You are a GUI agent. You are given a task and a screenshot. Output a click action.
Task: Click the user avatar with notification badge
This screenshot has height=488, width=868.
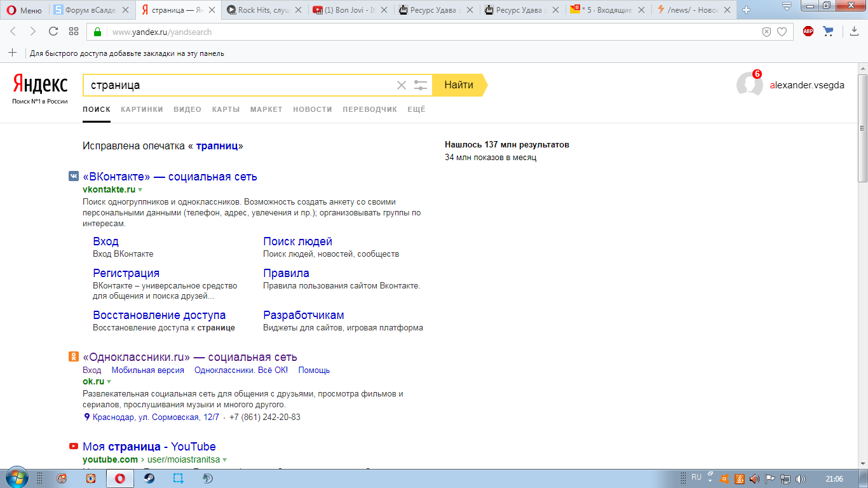[x=750, y=85]
